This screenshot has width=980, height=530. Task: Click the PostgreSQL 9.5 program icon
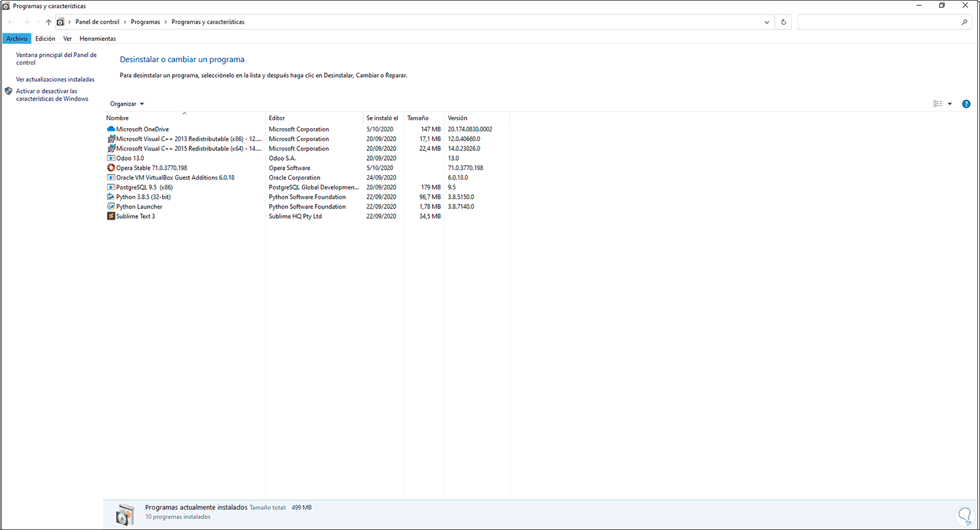click(110, 187)
